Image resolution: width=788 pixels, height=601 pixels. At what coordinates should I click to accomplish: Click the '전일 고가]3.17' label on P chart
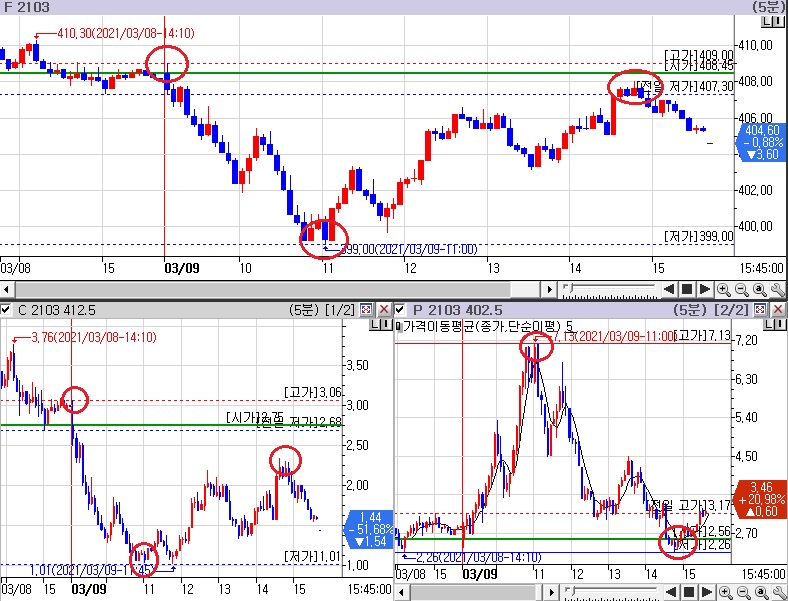point(690,505)
